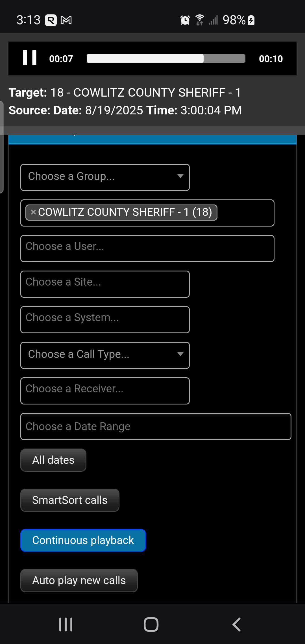Screen dimensions: 305x644
Task: Tap the battery charging icon
Action: tap(251, 20)
